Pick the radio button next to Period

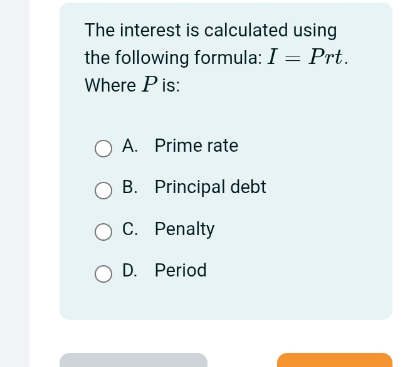103,274
